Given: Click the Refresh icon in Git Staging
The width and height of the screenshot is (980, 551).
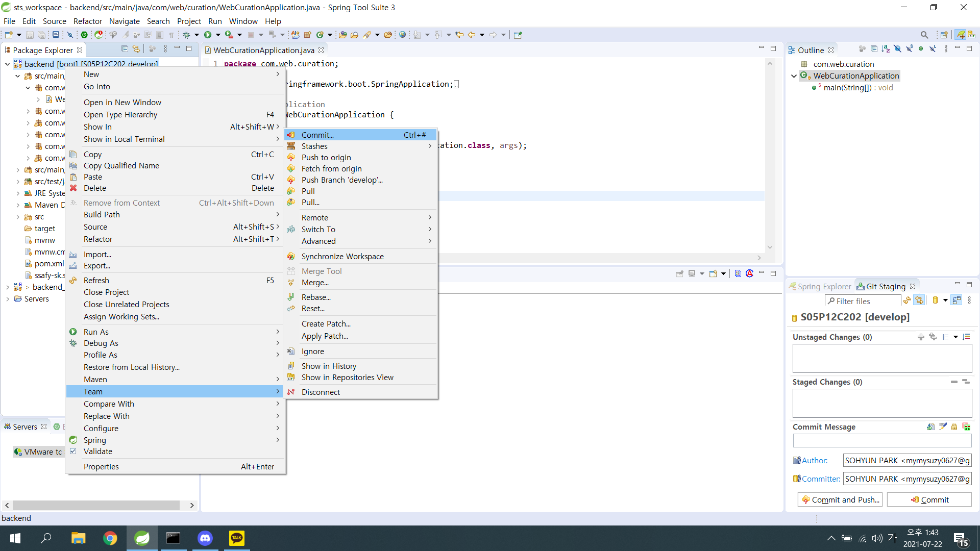Looking at the screenshot, I should click(907, 300).
